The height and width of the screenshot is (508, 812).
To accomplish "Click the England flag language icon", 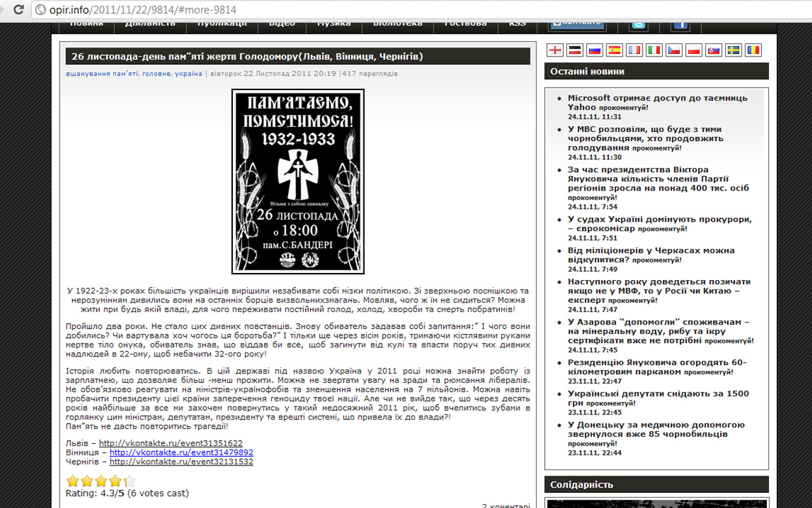I will click(555, 50).
